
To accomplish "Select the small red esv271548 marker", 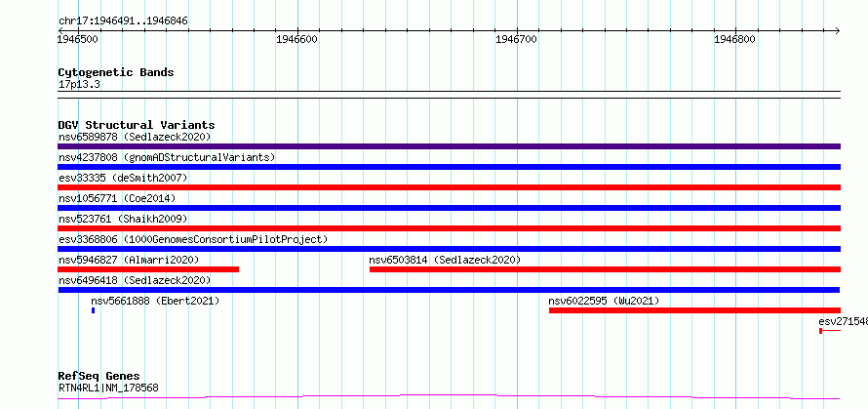I will click(821, 331).
